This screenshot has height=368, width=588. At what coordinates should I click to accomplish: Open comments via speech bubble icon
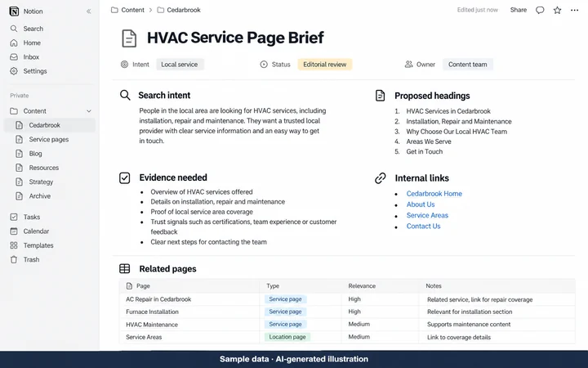(x=540, y=10)
